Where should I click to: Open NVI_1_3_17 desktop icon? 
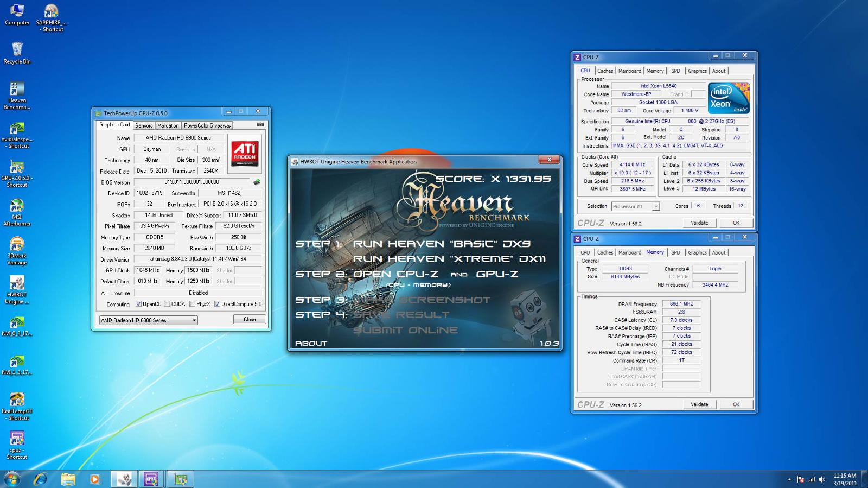(17, 365)
